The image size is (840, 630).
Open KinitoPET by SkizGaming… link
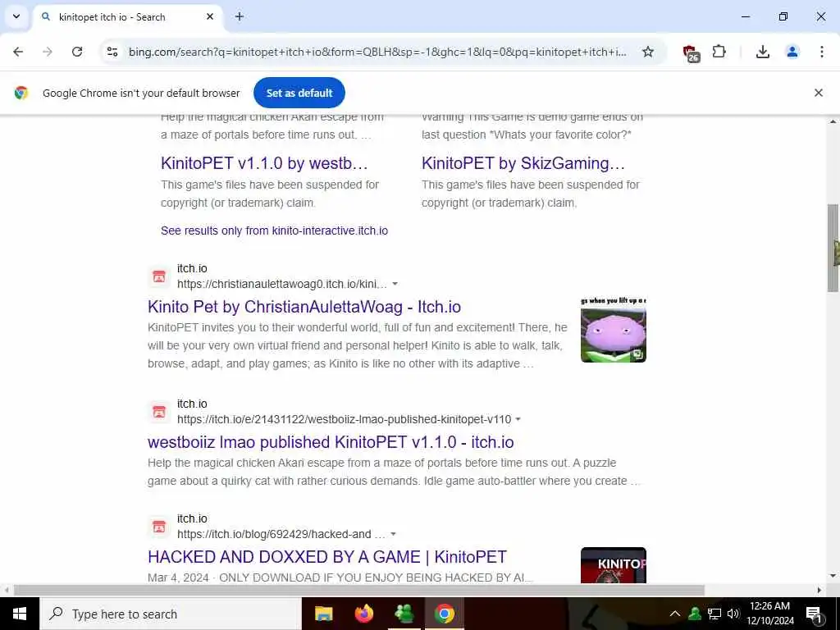click(x=523, y=163)
